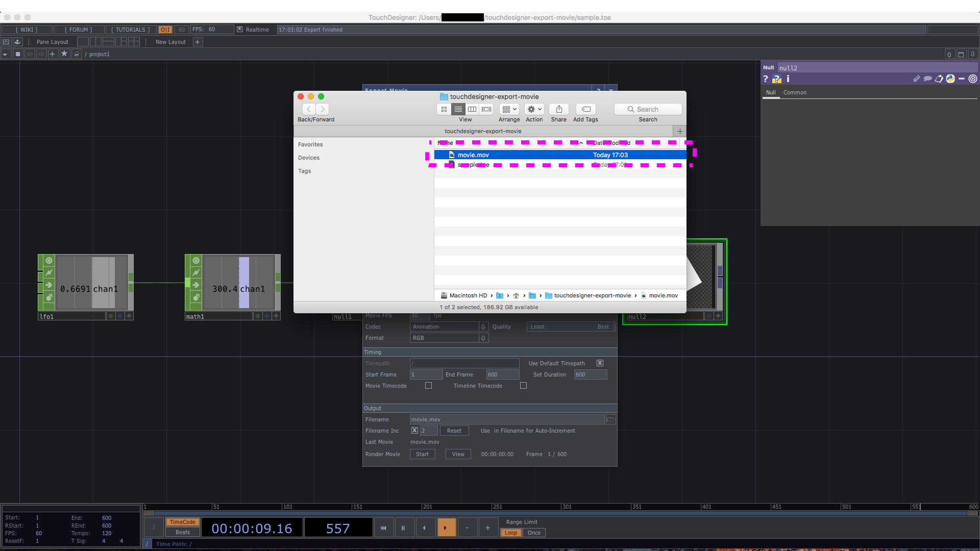Open Finder Arrange dropdown
The width and height of the screenshot is (980, 551).
point(509,109)
